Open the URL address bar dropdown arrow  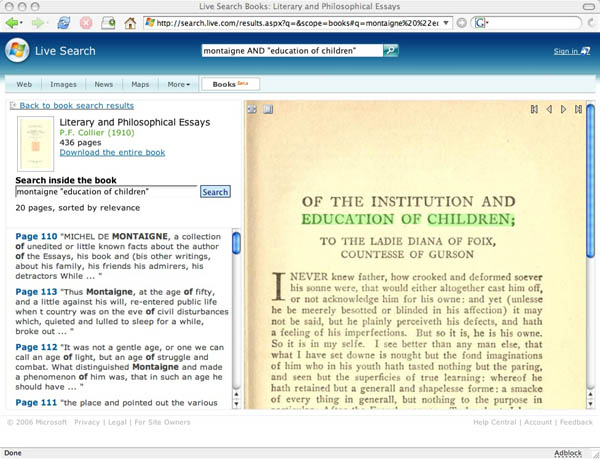pyautogui.click(x=446, y=23)
